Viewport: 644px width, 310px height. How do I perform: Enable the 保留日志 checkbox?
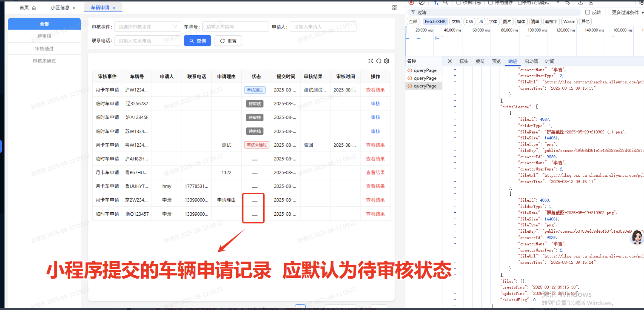(x=459, y=3)
